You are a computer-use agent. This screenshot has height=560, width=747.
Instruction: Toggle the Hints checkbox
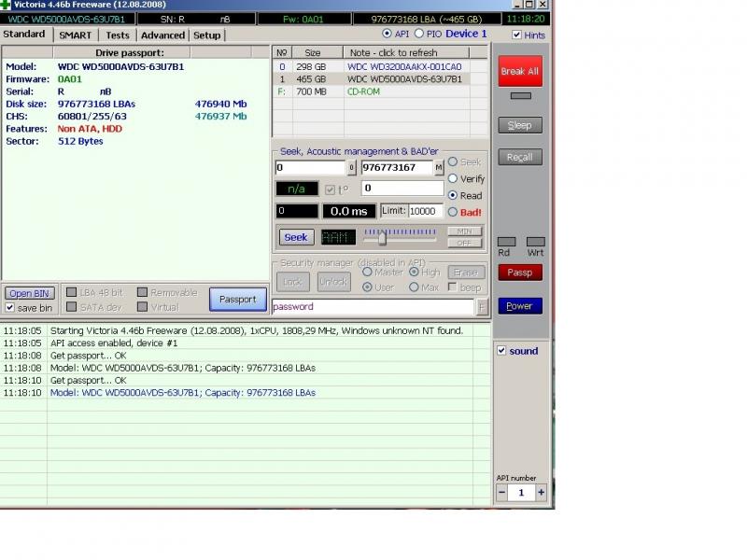tap(516, 35)
